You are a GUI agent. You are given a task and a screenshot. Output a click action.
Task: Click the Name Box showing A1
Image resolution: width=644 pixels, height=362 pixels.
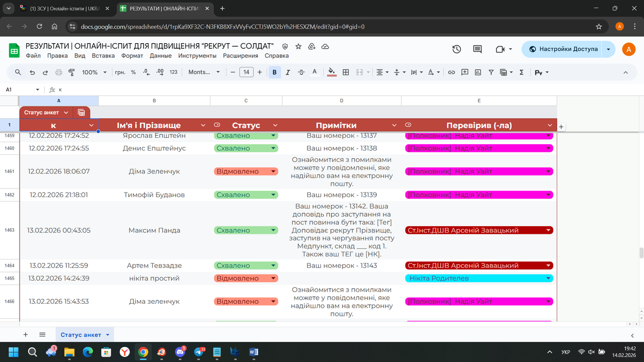click(22, 89)
